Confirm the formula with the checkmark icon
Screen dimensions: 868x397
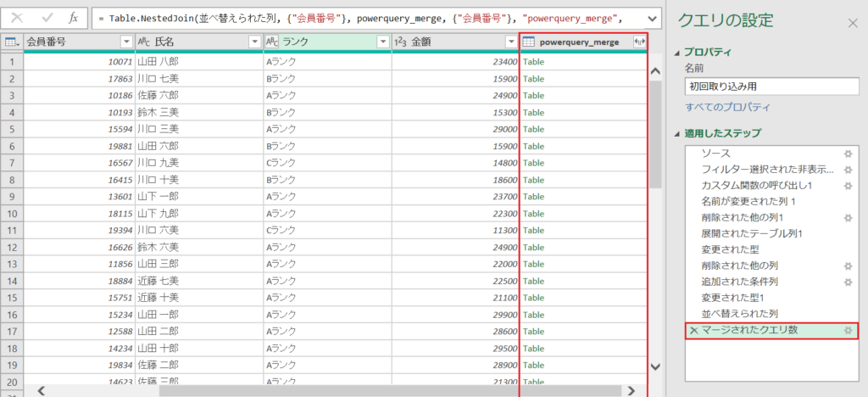pos(46,18)
